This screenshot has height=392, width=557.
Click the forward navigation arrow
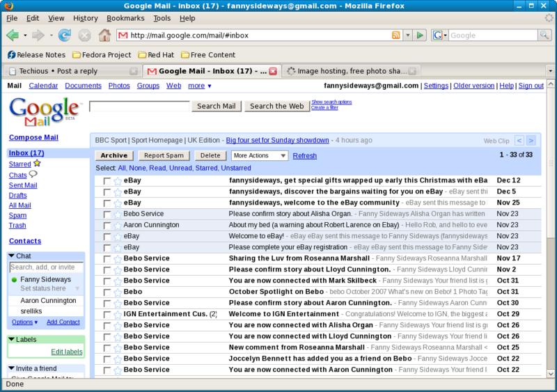point(38,36)
